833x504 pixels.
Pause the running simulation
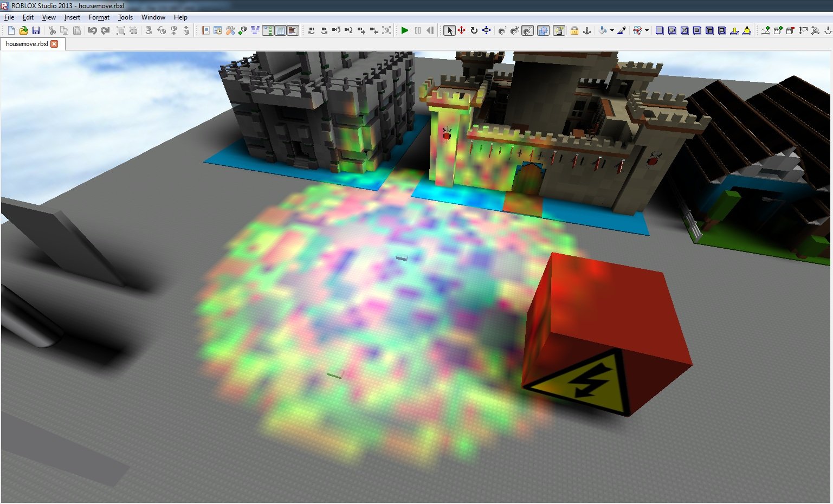coord(417,30)
